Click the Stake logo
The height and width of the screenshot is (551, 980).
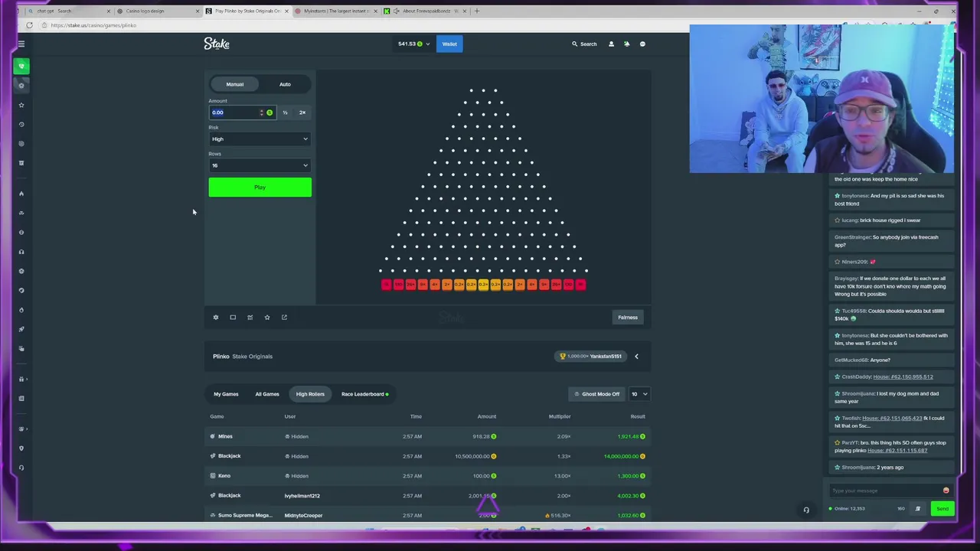217,44
